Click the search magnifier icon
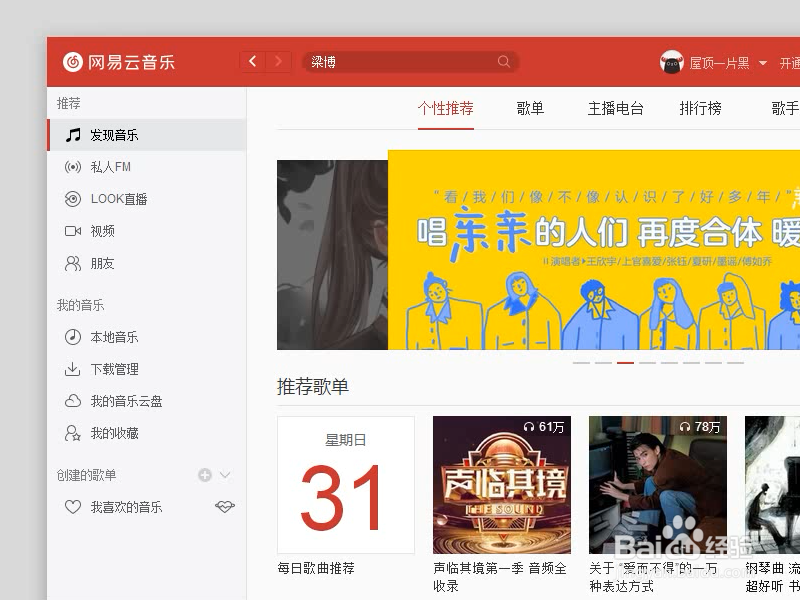 (x=504, y=62)
